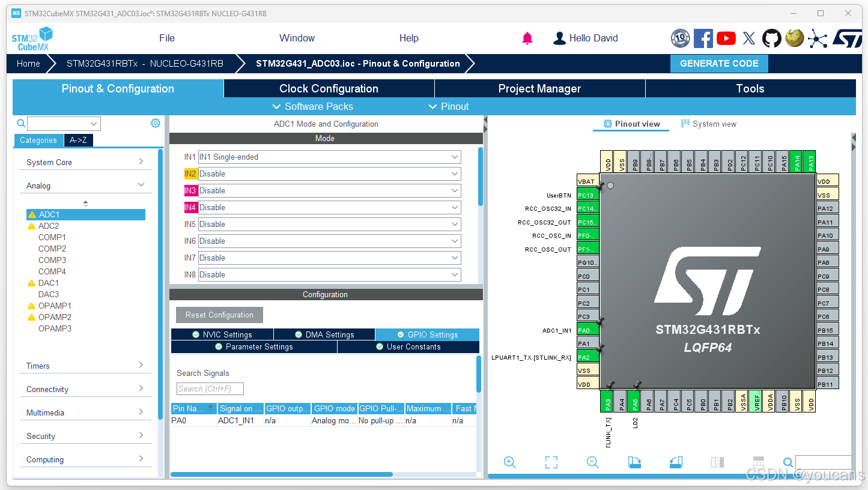
Task: Open the Wikipedia globe icon
Action: 794,38
